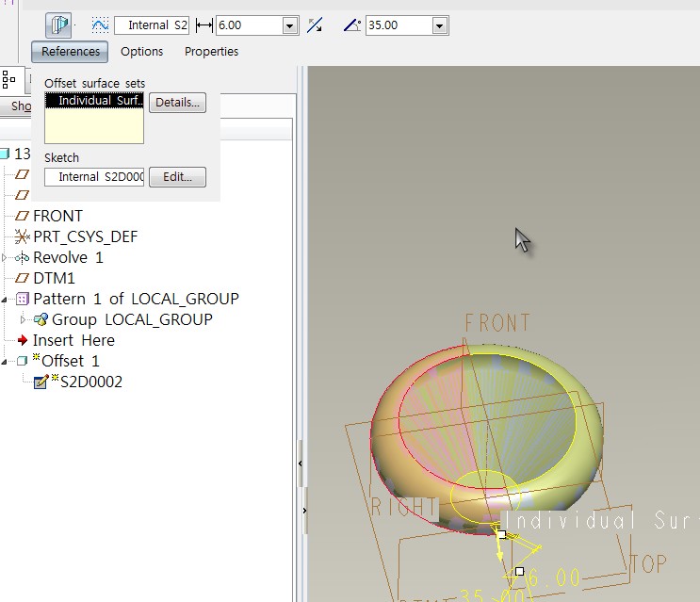Select the FRONT datum plane icon
The image size is (700, 602).
coord(22,216)
